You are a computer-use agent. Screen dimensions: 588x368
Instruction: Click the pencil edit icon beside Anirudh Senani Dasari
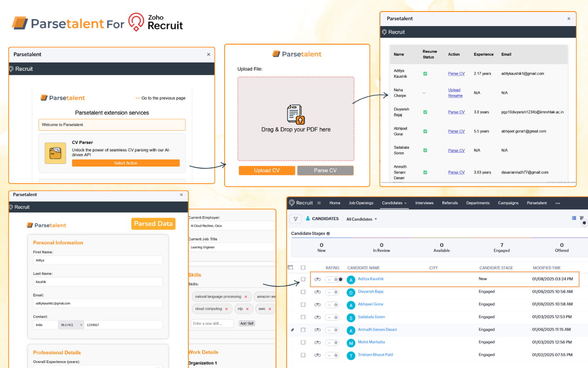click(x=293, y=330)
